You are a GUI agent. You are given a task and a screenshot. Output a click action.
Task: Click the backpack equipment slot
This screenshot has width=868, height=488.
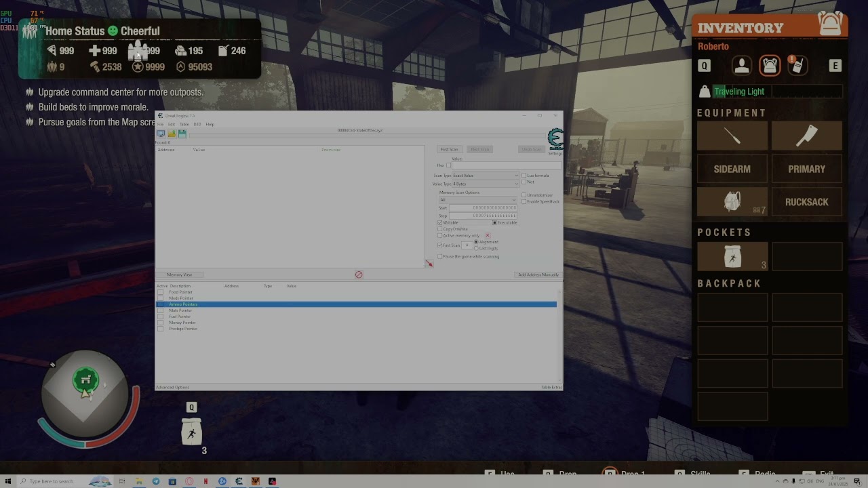click(x=732, y=202)
